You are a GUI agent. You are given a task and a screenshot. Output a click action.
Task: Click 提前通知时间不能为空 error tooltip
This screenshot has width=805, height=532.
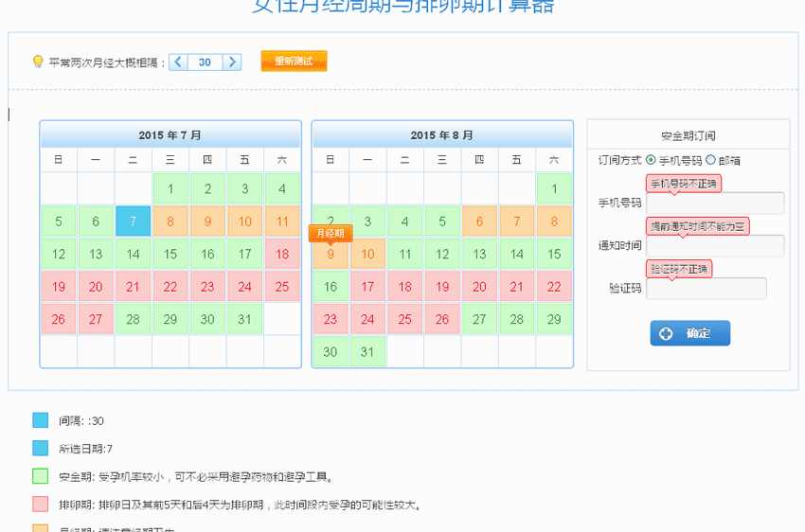(698, 226)
